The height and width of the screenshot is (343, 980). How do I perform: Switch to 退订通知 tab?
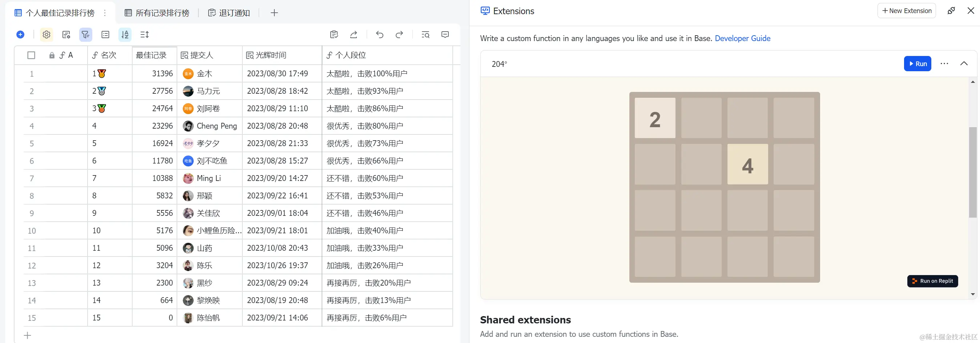(229, 13)
